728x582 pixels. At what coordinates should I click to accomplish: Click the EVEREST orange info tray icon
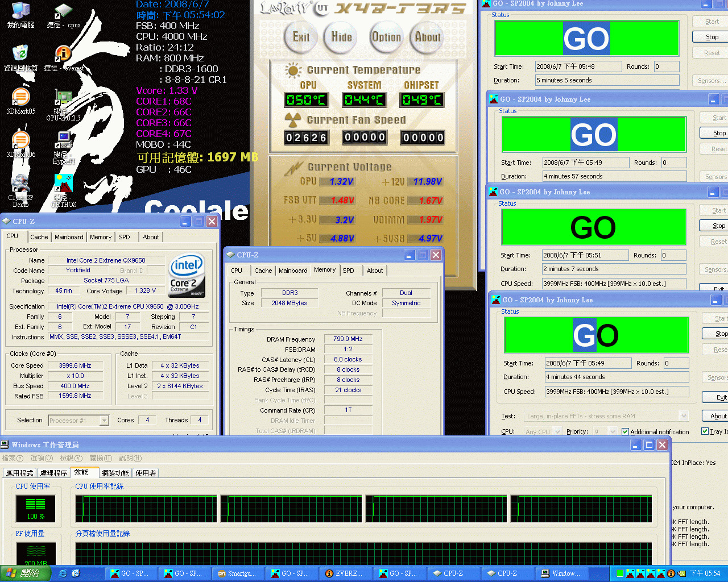click(x=671, y=573)
